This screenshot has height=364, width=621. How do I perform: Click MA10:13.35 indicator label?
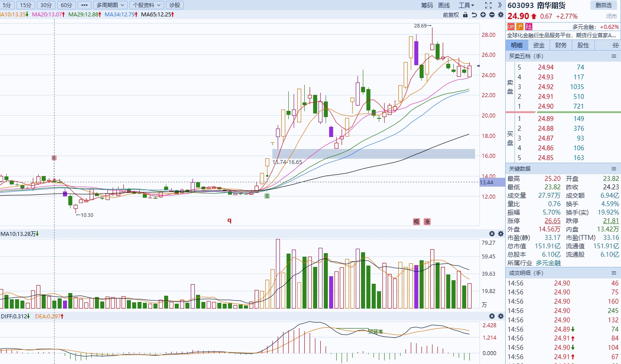pyautogui.click(x=15, y=15)
